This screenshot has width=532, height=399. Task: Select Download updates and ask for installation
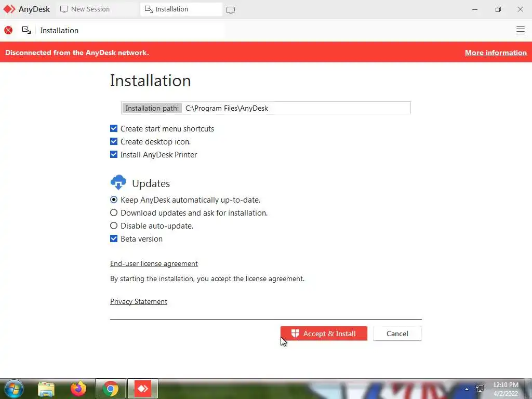pyautogui.click(x=114, y=212)
